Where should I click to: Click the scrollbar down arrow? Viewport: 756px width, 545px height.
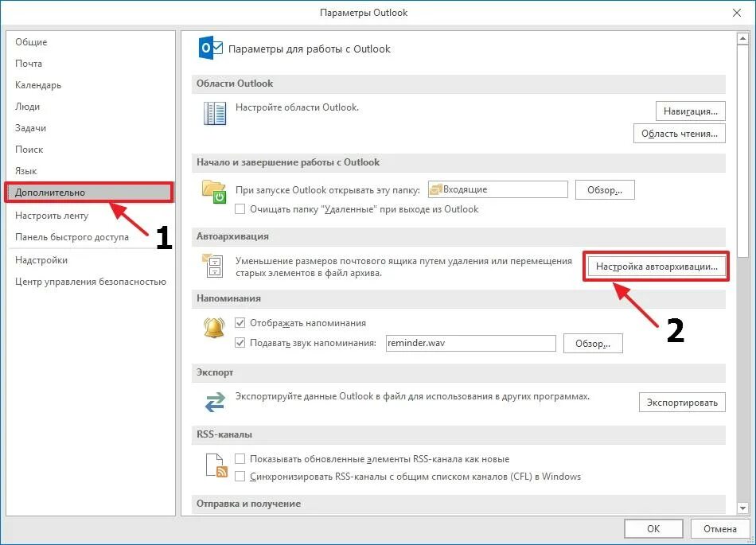click(742, 508)
